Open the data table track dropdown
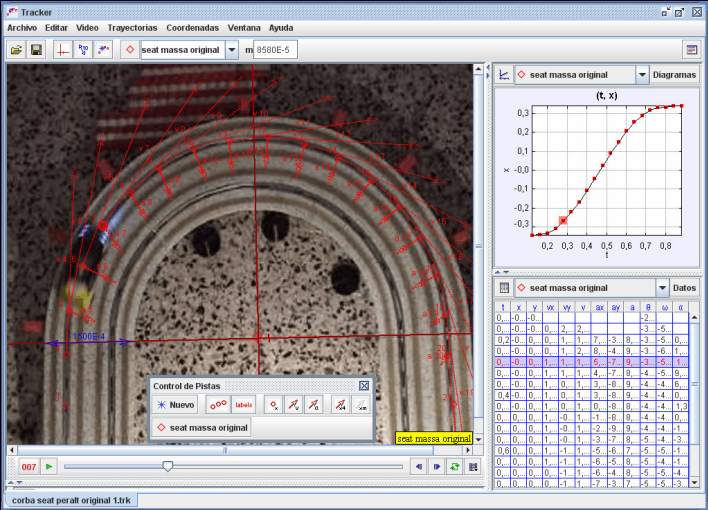 tap(661, 288)
